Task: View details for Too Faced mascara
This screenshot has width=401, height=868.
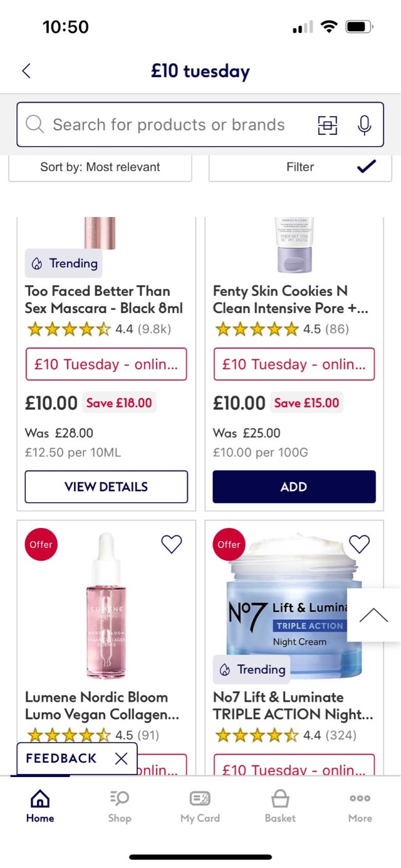Action: pyautogui.click(x=106, y=487)
